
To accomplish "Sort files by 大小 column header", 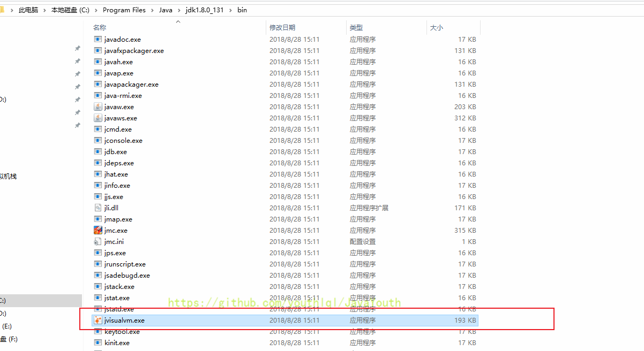I will 436,27.
